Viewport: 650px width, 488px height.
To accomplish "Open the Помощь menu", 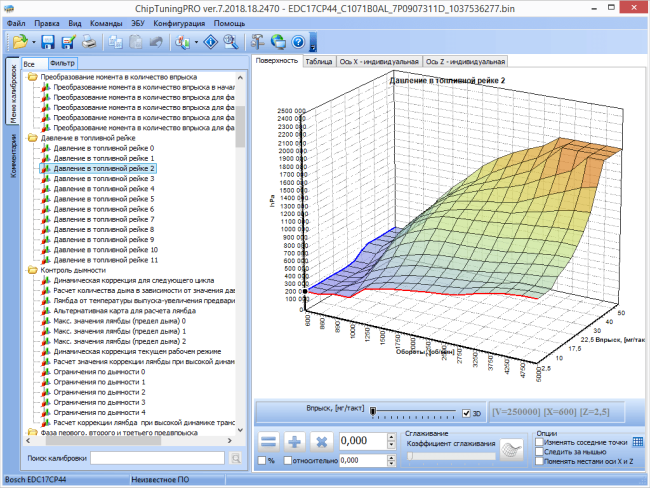I will tap(229, 24).
